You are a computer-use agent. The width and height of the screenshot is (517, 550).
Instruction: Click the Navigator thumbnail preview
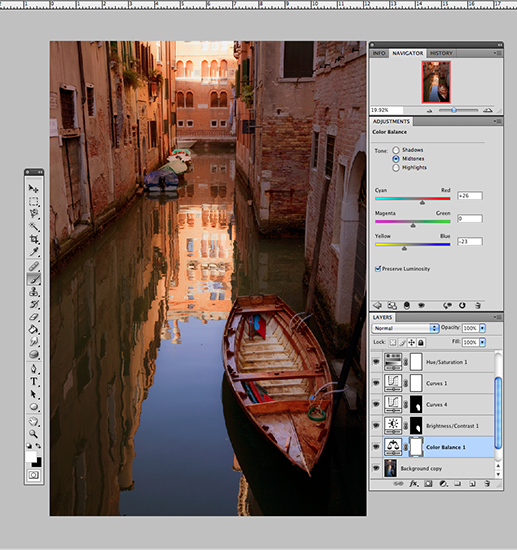click(x=436, y=82)
